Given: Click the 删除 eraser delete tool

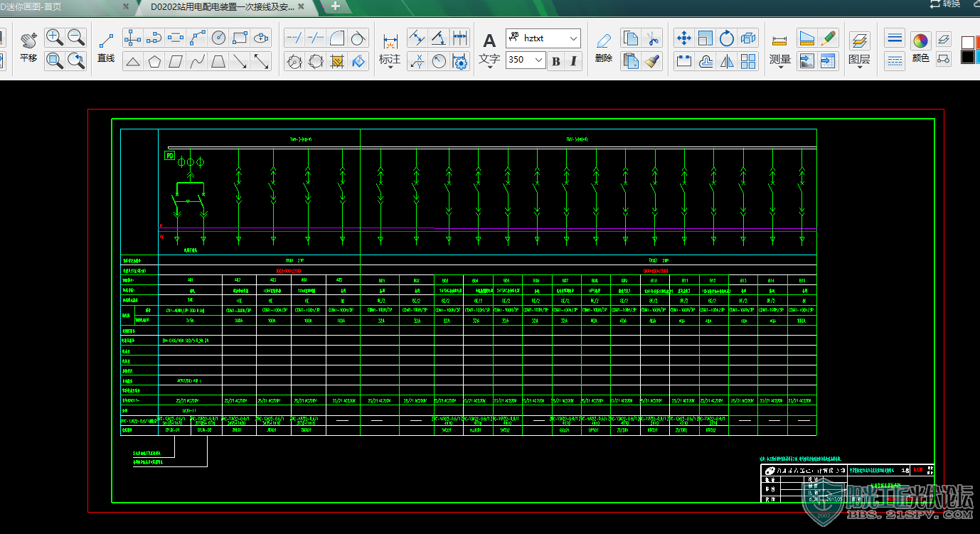Looking at the screenshot, I should click(604, 48).
